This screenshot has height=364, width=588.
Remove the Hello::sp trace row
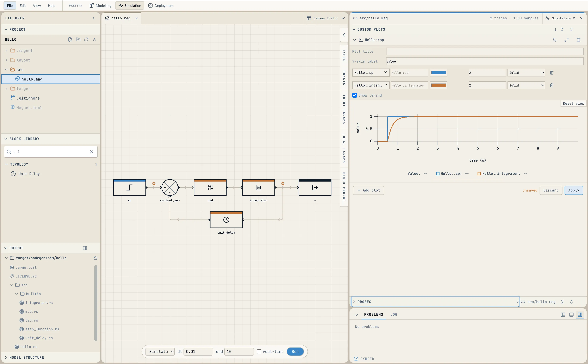pyautogui.click(x=552, y=73)
